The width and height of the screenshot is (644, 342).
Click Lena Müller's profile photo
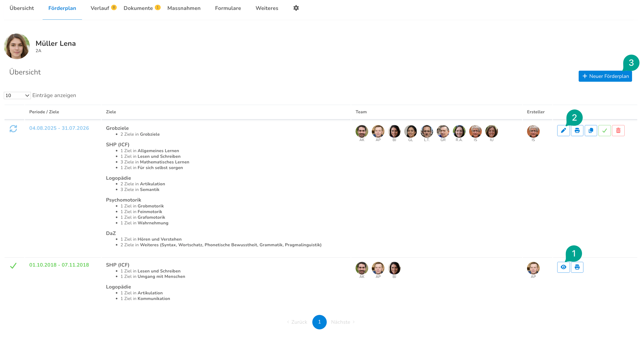[x=17, y=46]
